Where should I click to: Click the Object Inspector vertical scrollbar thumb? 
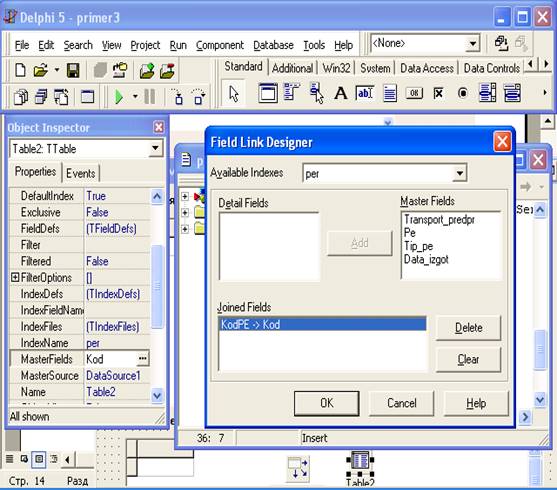click(x=157, y=286)
